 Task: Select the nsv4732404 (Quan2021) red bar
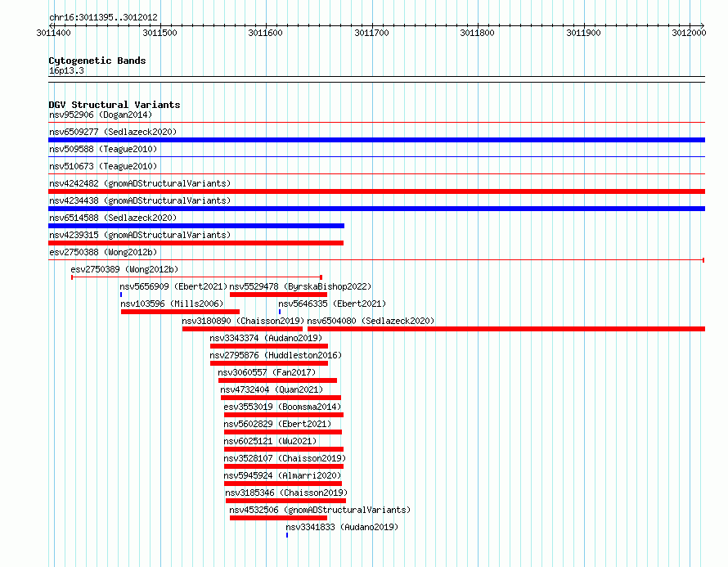(x=281, y=398)
